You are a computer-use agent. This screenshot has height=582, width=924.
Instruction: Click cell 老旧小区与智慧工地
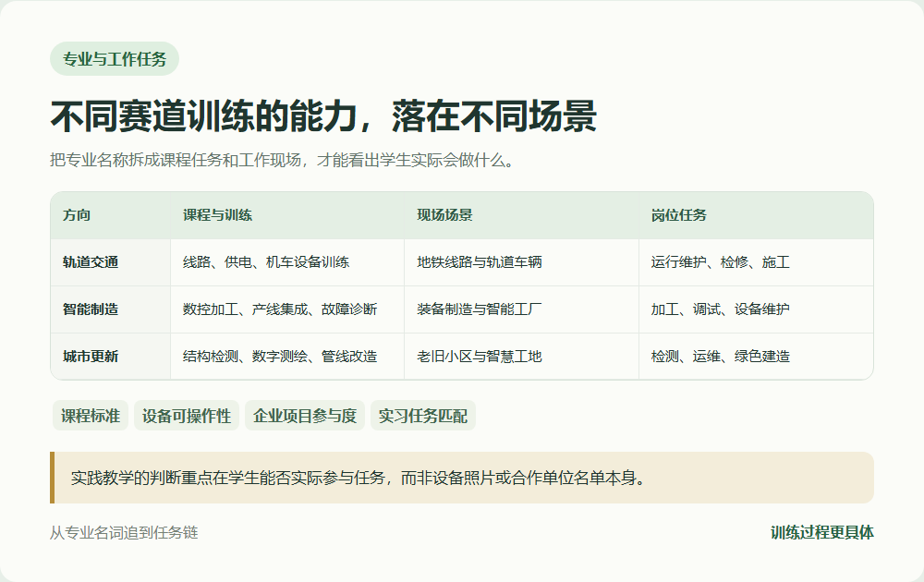pyautogui.click(x=521, y=357)
